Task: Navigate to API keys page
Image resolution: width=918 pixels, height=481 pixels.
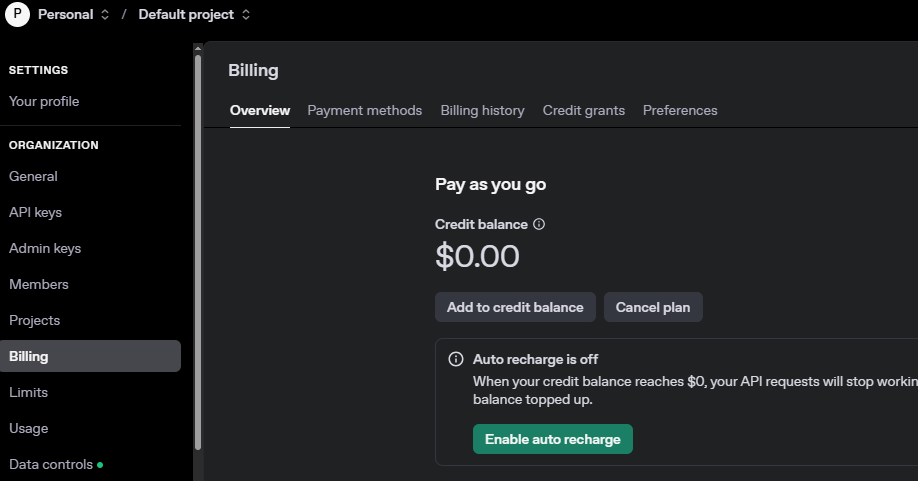Action: tap(35, 212)
